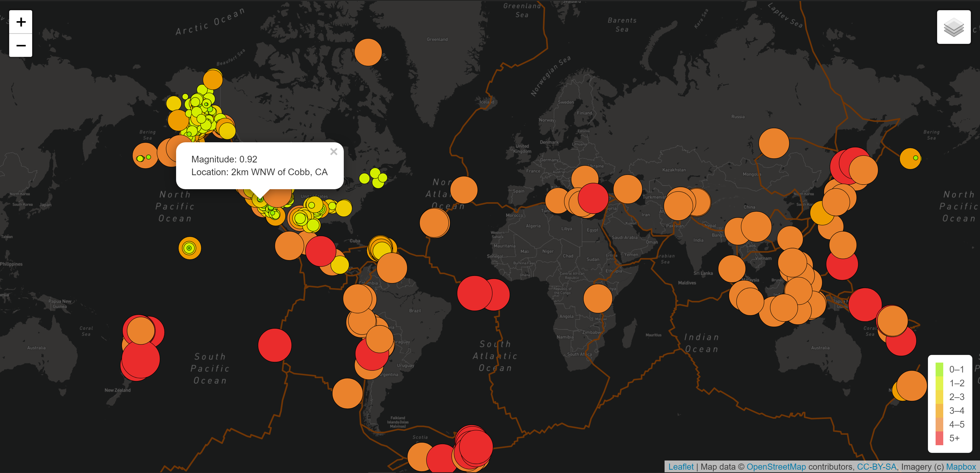Zoom in with the plus button
Screen dimensions: 980x473
(x=21, y=22)
